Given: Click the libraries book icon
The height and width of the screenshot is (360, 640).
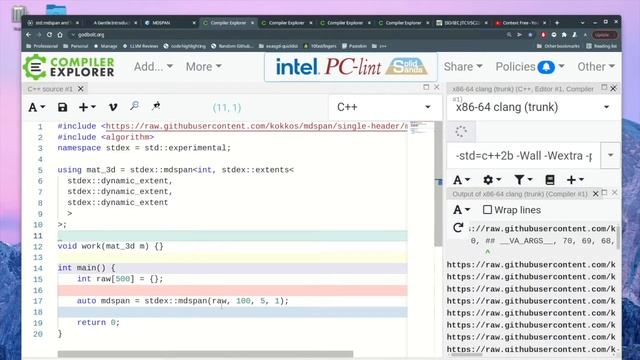Looking at the screenshot, I should (x=550, y=180).
